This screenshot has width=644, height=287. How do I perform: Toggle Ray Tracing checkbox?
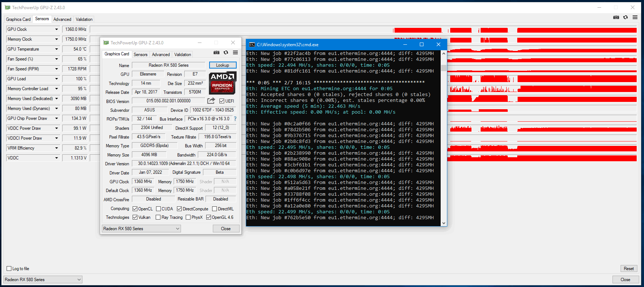[x=158, y=217]
